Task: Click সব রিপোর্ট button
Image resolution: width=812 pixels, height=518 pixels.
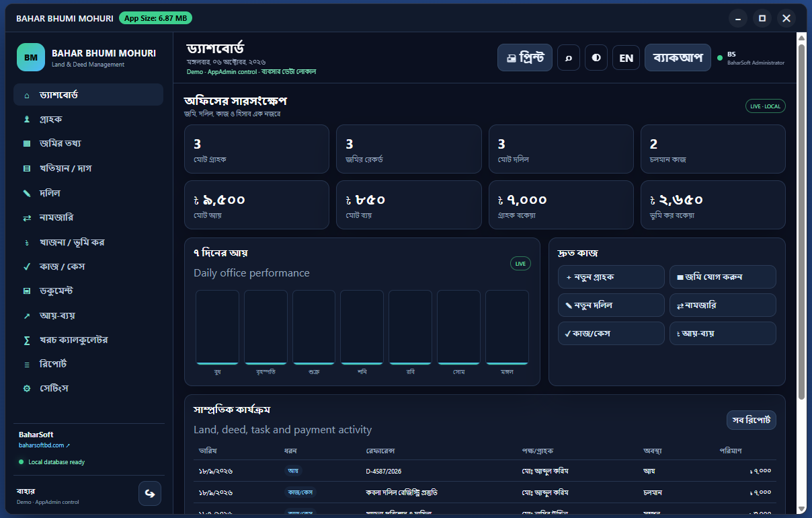Action: pos(752,420)
